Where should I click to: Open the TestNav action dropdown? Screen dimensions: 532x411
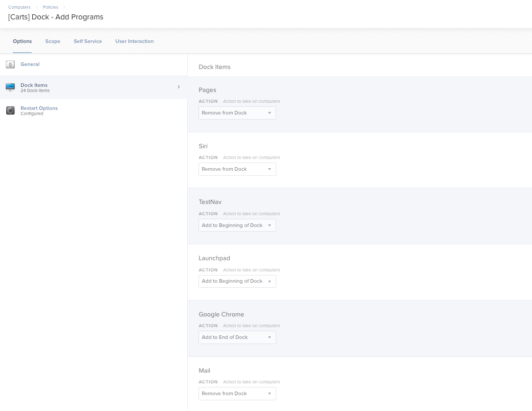[237, 225]
